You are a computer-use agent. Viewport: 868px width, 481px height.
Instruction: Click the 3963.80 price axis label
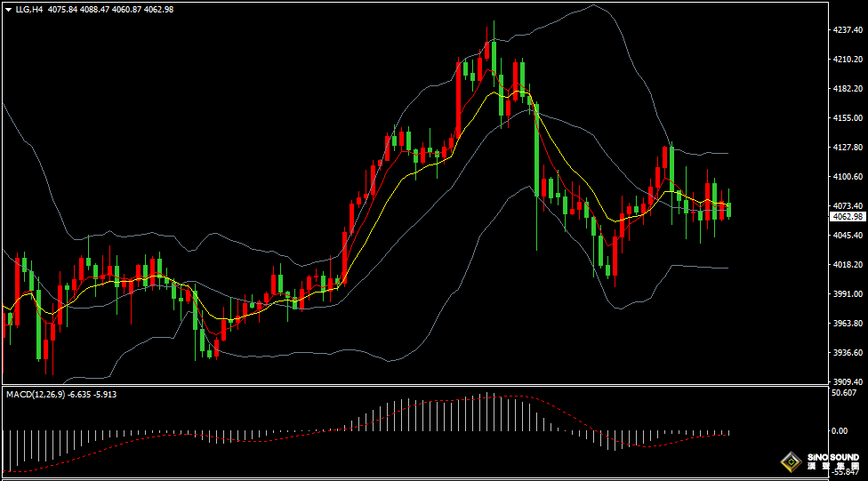point(847,324)
